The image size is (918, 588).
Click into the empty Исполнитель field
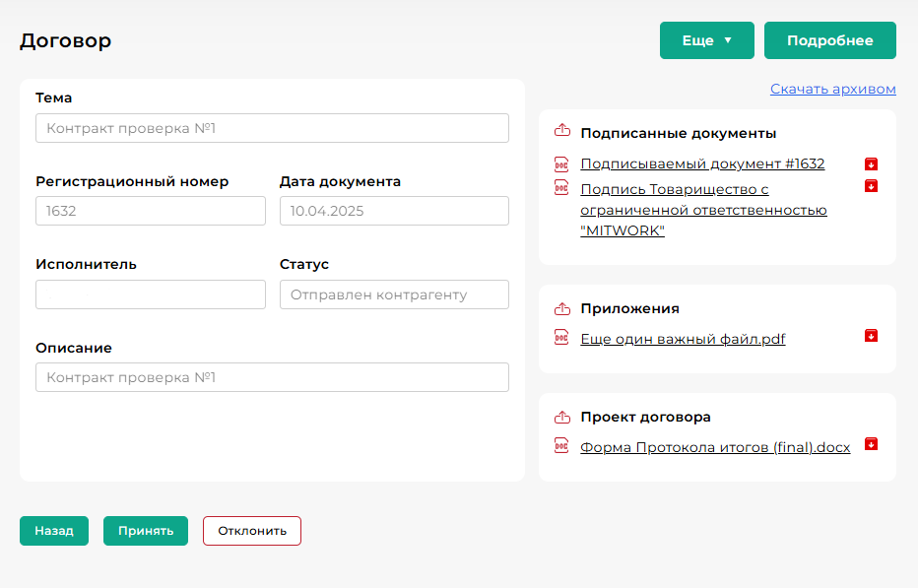(x=151, y=294)
